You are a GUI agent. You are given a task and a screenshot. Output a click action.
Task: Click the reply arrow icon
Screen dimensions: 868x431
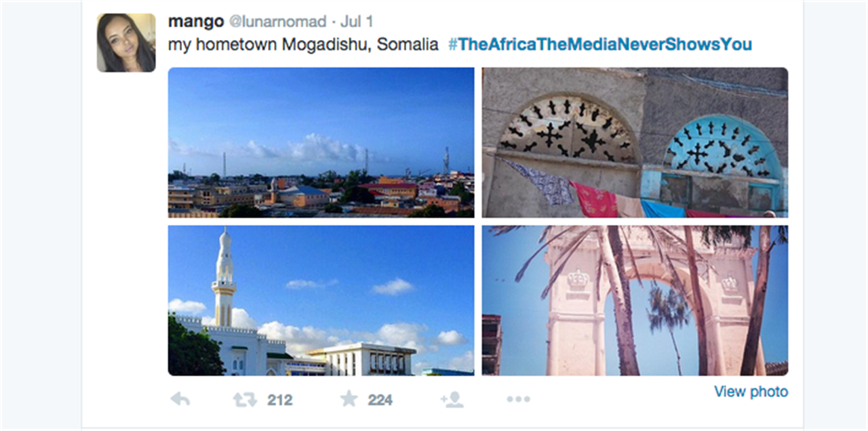tap(180, 399)
